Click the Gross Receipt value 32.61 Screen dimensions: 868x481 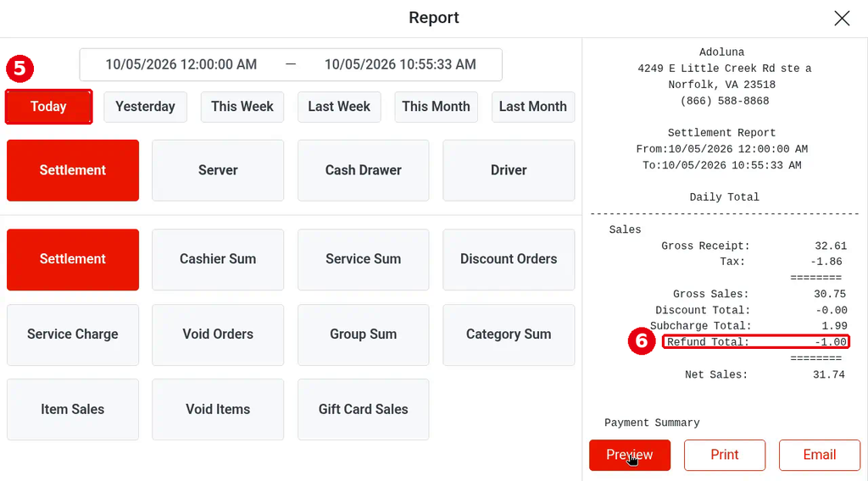[831, 246]
